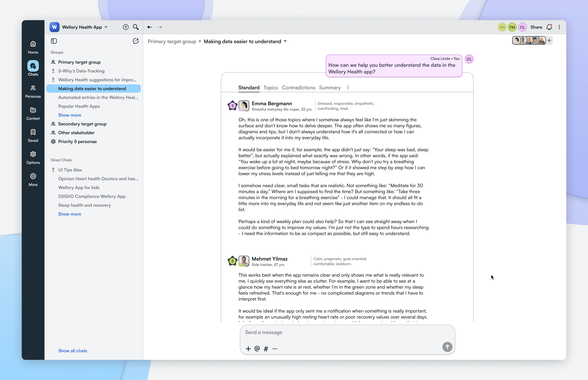The width and height of the screenshot is (588, 380).
Task: Expand the Primary target group breadcrumb
Action: (x=172, y=41)
